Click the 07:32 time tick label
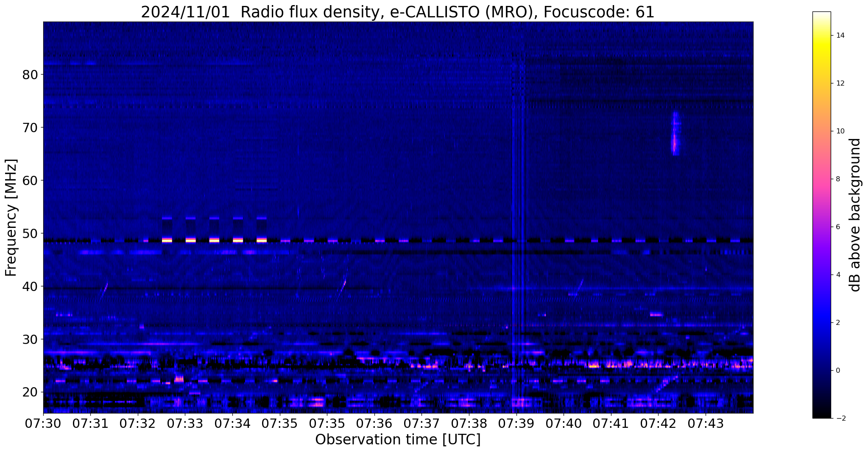Image resolution: width=868 pixels, height=452 pixels. pos(138,423)
